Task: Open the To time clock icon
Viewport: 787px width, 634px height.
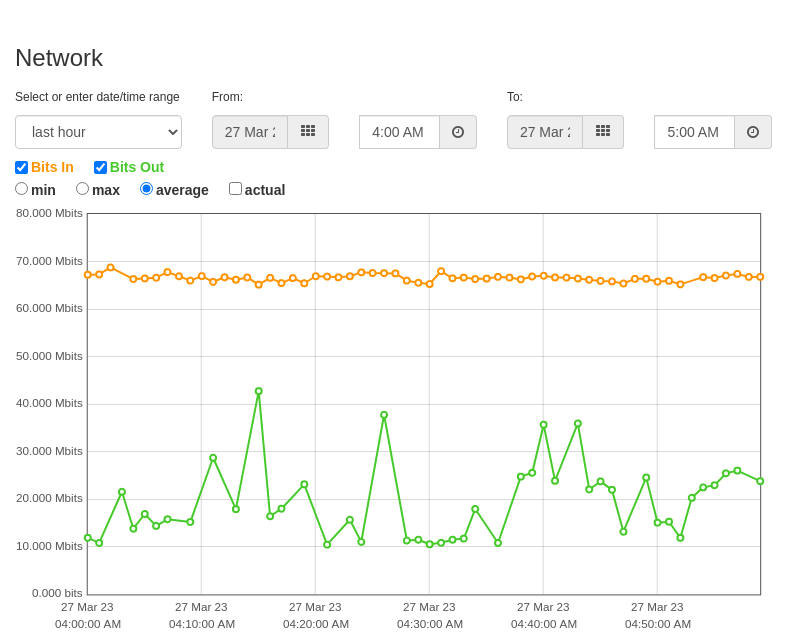Action: [x=753, y=132]
